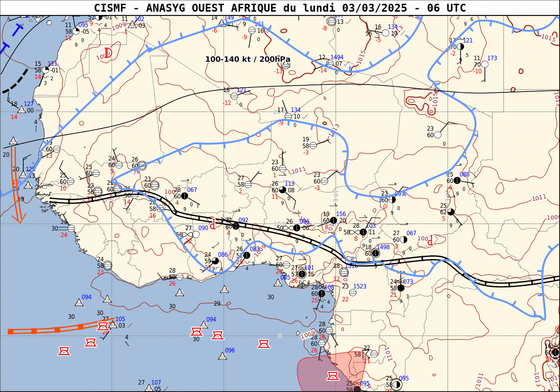Click the half-filled station circle below blue 121 top right

click(460, 47)
